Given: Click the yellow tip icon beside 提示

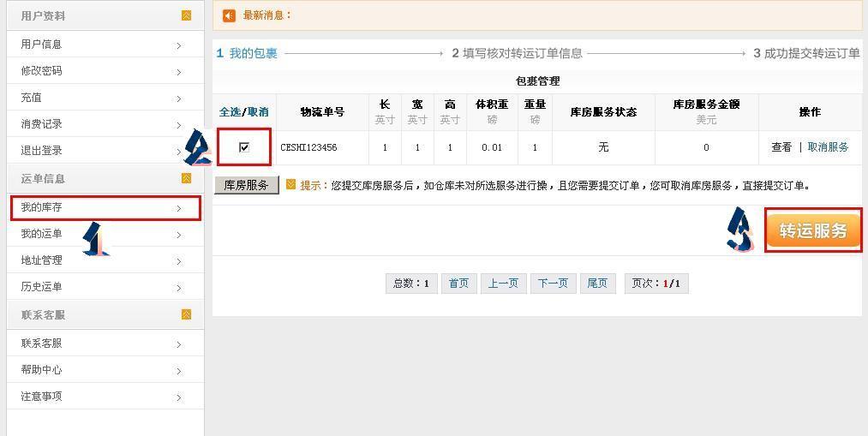Looking at the screenshot, I should (x=291, y=185).
